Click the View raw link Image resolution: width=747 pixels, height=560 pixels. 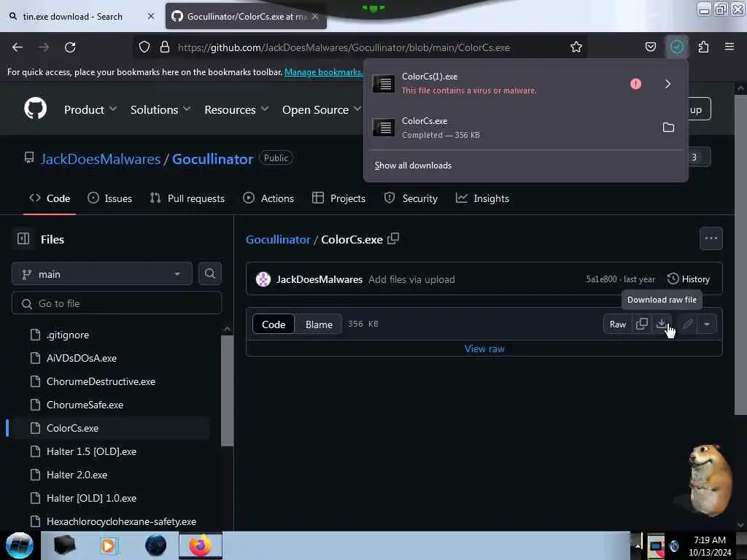(x=484, y=349)
